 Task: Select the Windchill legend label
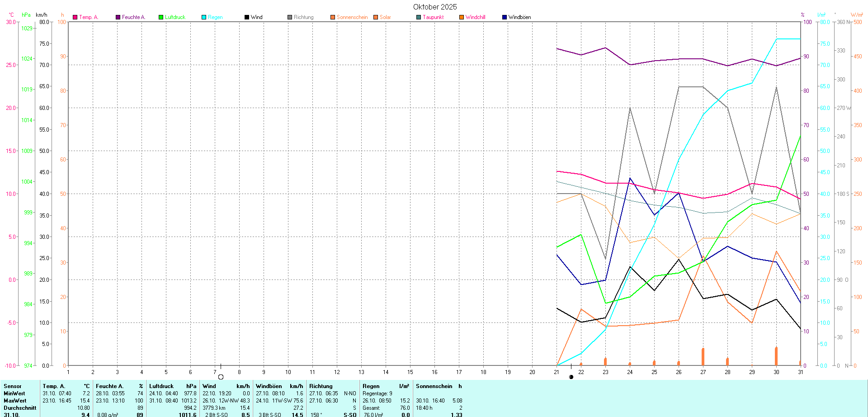475,17
